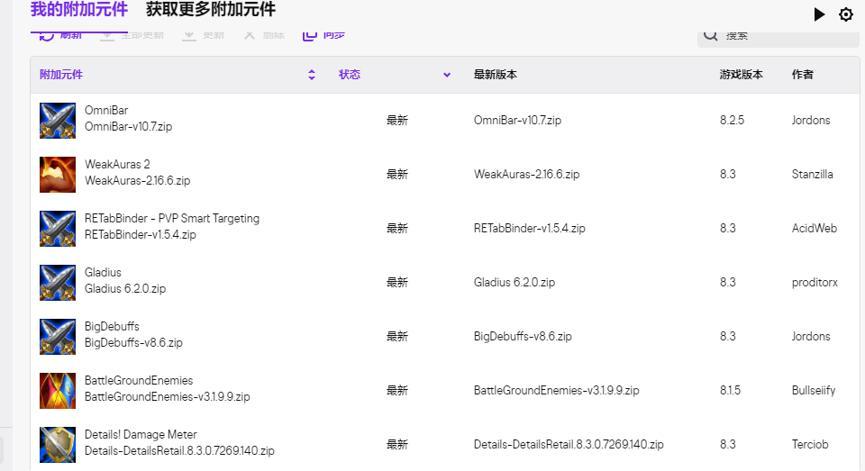Click the RETabBinder crossed-swords icon
Image resolution: width=865 pixels, height=471 pixels.
pyautogui.click(x=57, y=228)
